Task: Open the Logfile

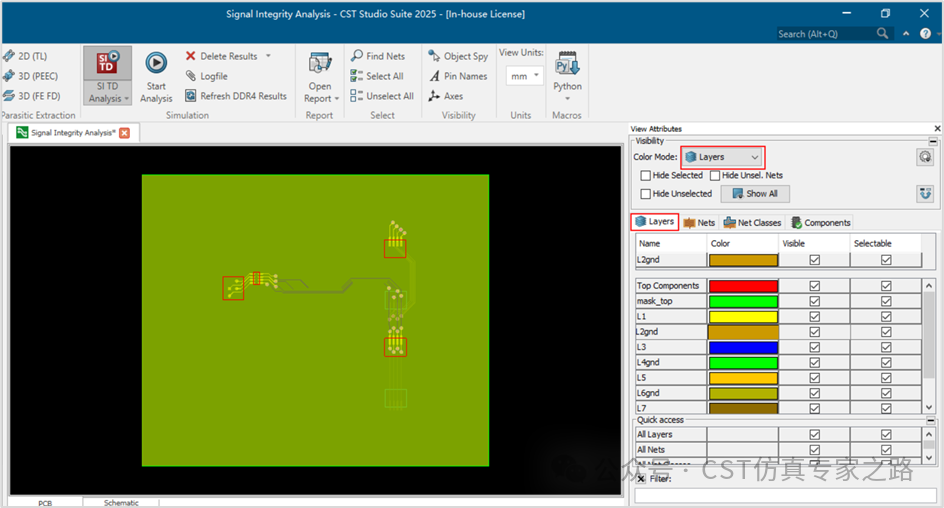Action: (x=206, y=76)
